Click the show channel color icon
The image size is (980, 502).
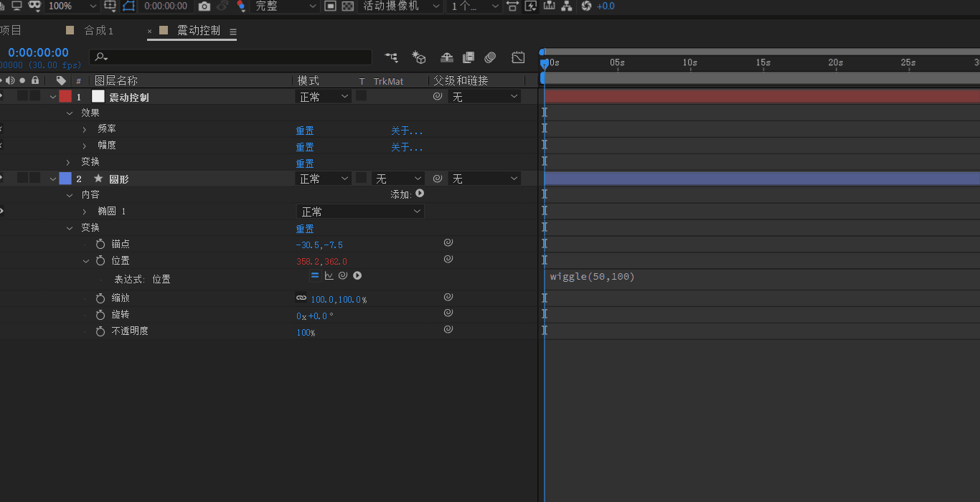point(241,6)
